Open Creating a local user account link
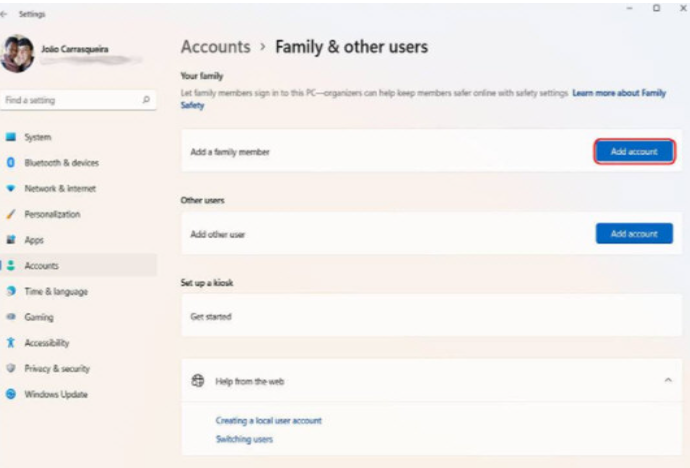The height and width of the screenshot is (468, 690). [x=268, y=421]
